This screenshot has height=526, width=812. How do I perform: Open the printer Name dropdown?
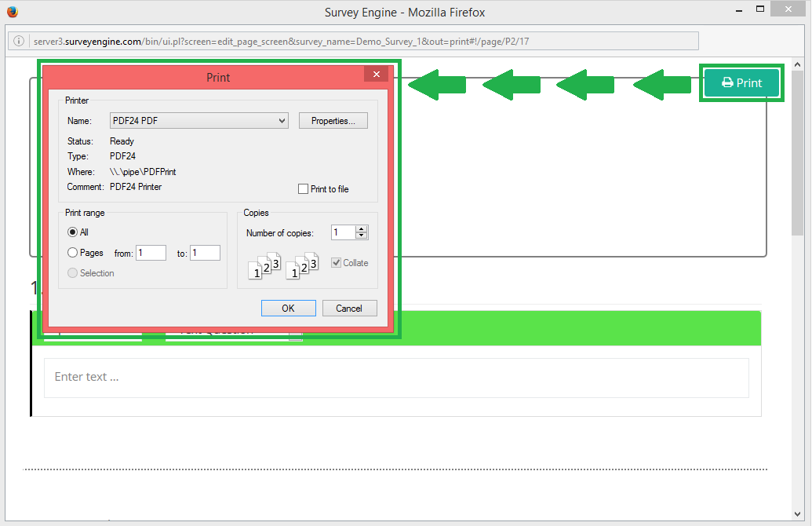coord(199,121)
